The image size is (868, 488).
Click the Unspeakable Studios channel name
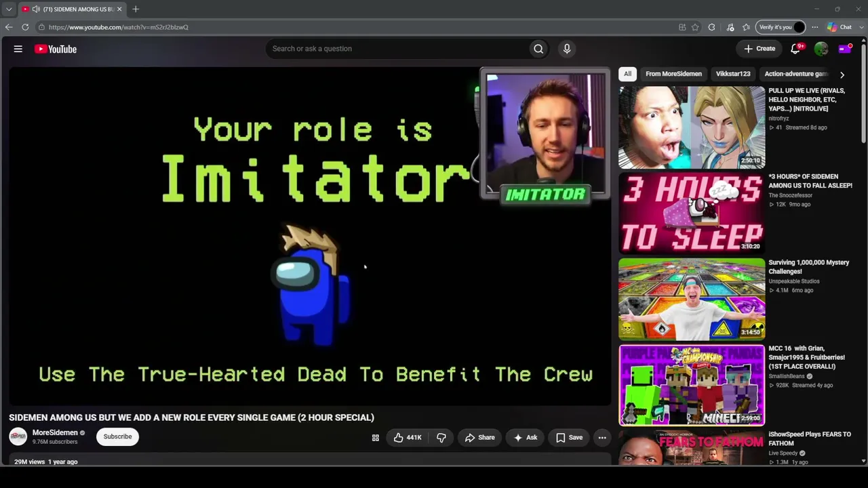794,281
